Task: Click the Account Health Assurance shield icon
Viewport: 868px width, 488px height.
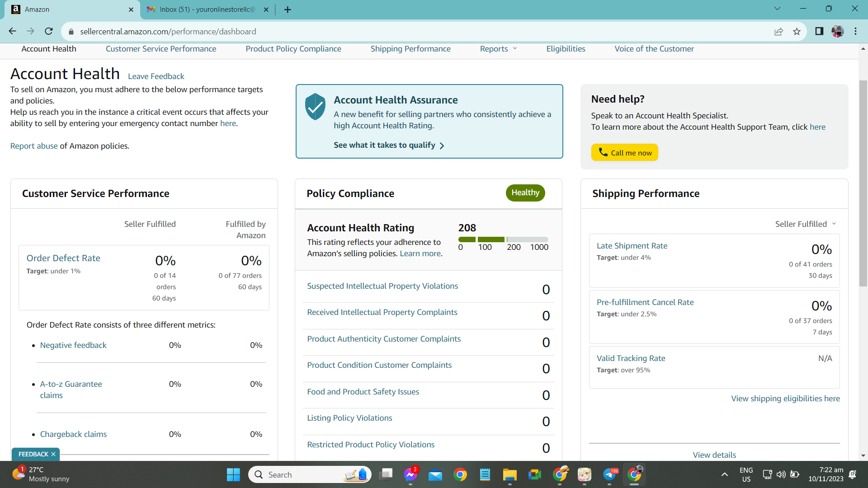Action: (315, 107)
